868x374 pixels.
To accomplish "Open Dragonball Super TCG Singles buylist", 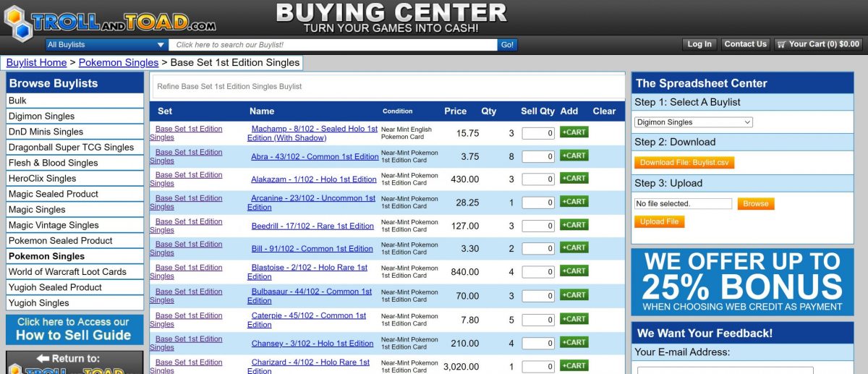I will click(75, 147).
